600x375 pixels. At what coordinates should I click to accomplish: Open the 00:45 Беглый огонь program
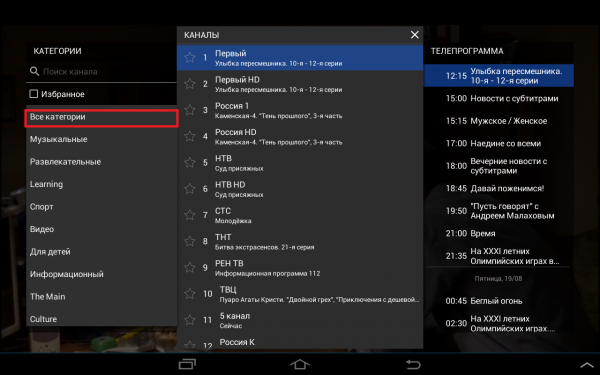[x=499, y=301]
